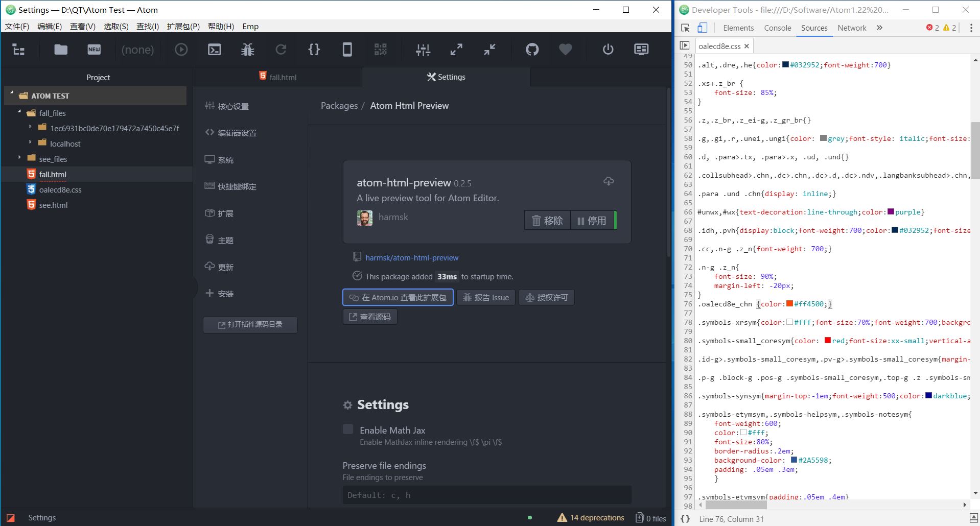Image resolution: width=980 pixels, height=526 pixels.
Task: Click the mobile device preview icon
Action: (347, 50)
